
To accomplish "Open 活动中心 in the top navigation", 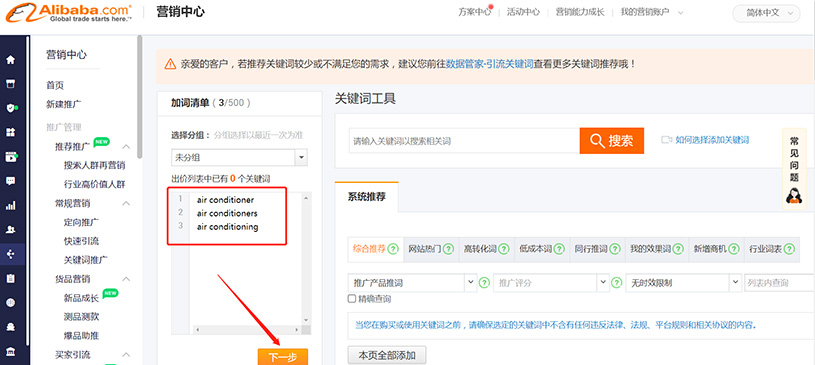I will [x=523, y=12].
